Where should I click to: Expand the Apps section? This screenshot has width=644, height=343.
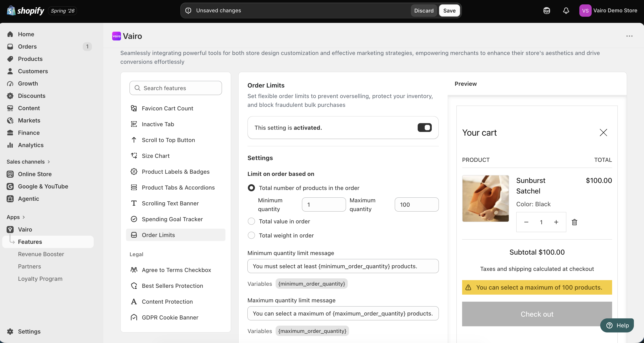[16, 217]
